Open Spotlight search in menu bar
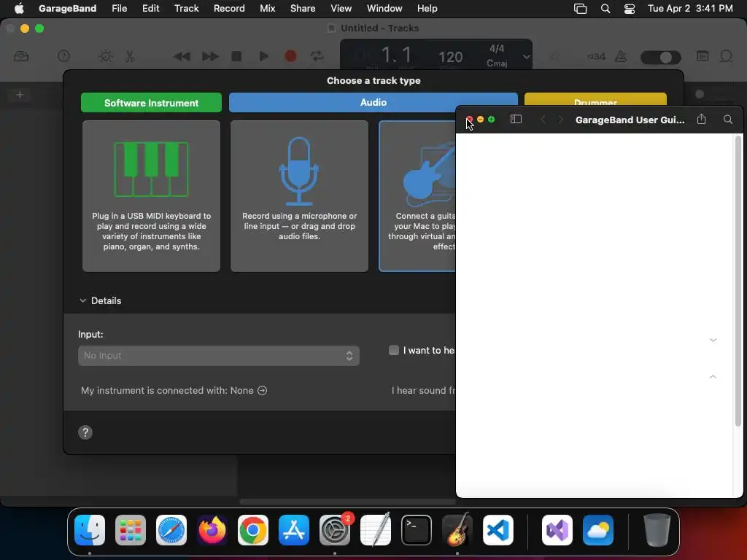 click(x=605, y=9)
